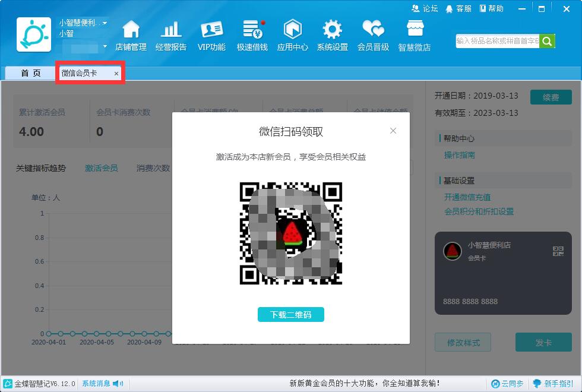
Task: Select 消费次数 trend tab
Action: click(x=153, y=168)
